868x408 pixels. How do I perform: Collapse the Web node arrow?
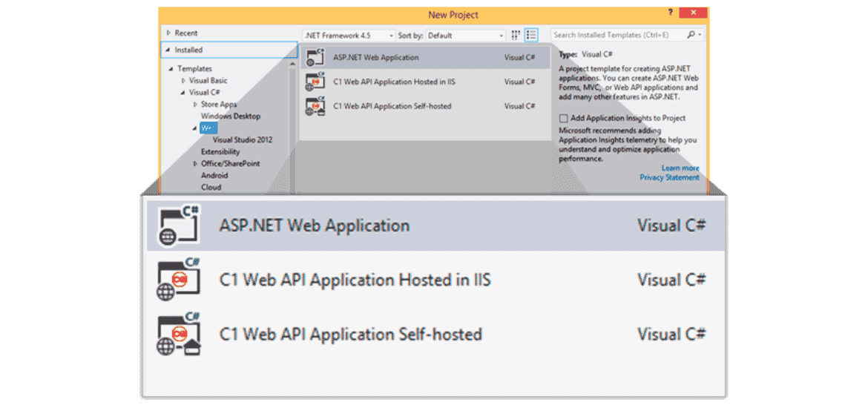[195, 128]
